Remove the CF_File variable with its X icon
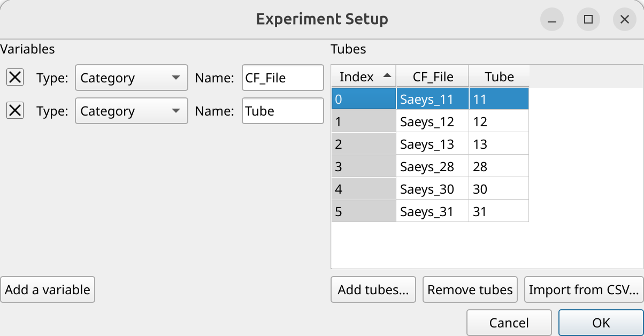The width and height of the screenshot is (644, 336). pyautogui.click(x=15, y=78)
